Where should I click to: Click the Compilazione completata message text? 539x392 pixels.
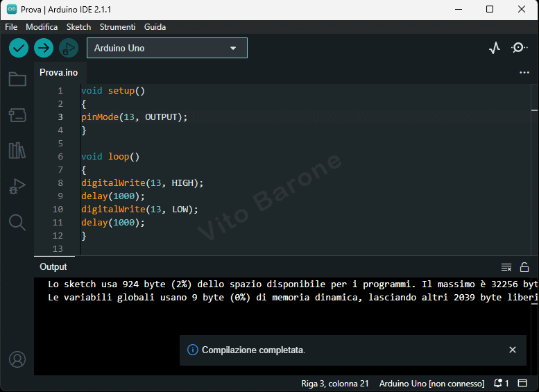pyautogui.click(x=253, y=350)
